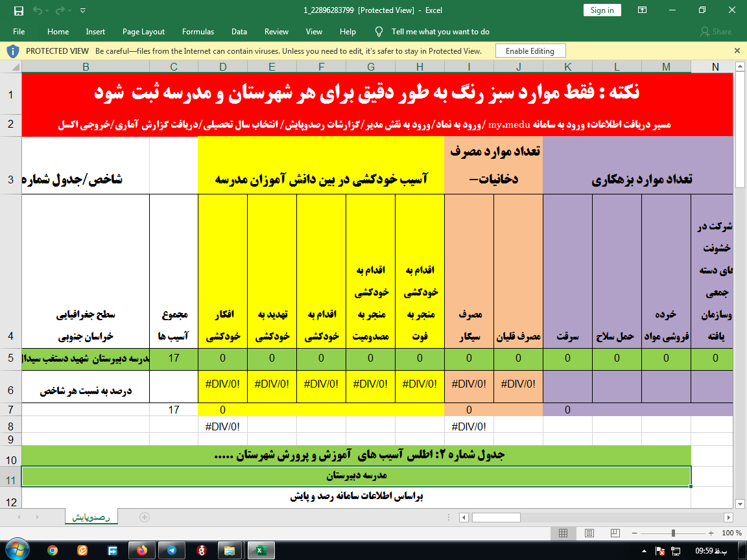Click the zoom slider handle
This screenshot has height=560, width=747.
pos(674,533)
